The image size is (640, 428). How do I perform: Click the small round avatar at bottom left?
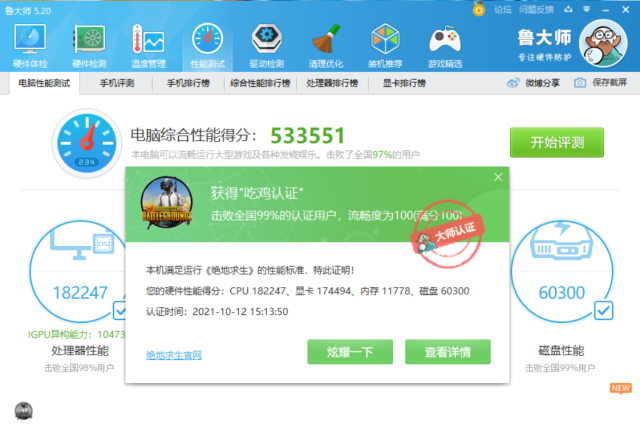pyautogui.click(x=24, y=411)
